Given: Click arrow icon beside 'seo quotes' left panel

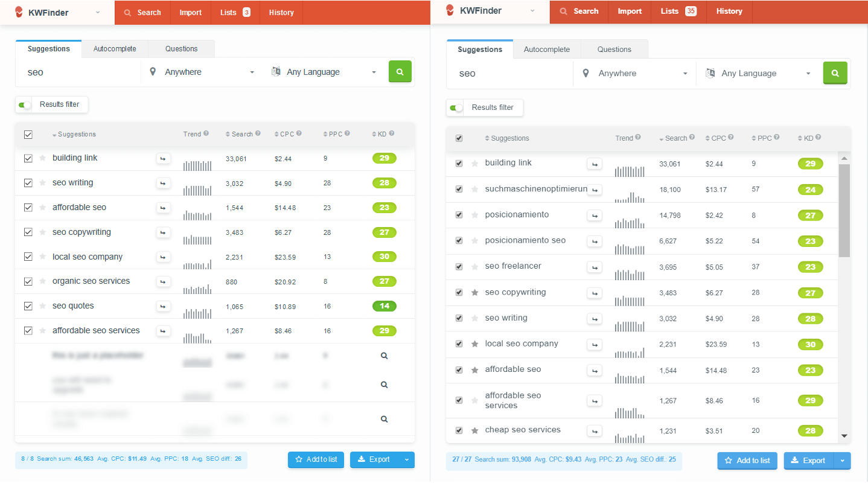Looking at the screenshot, I should tap(163, 307).
